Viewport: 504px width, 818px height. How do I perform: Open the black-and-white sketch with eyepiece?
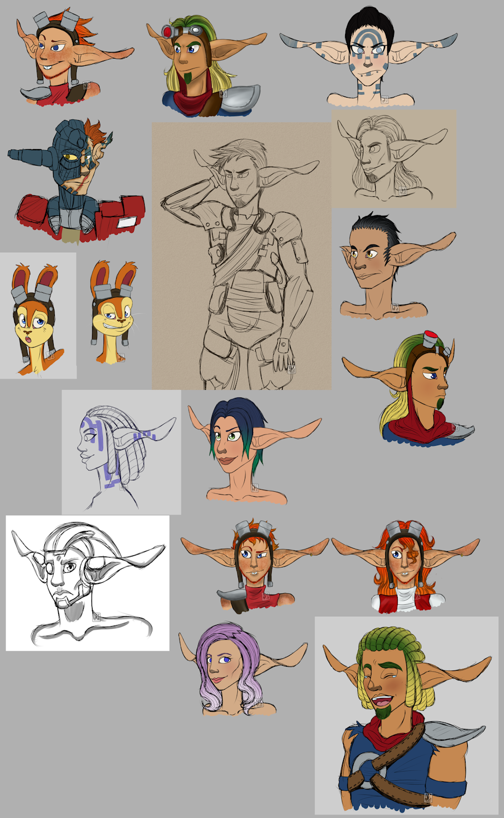88,583
